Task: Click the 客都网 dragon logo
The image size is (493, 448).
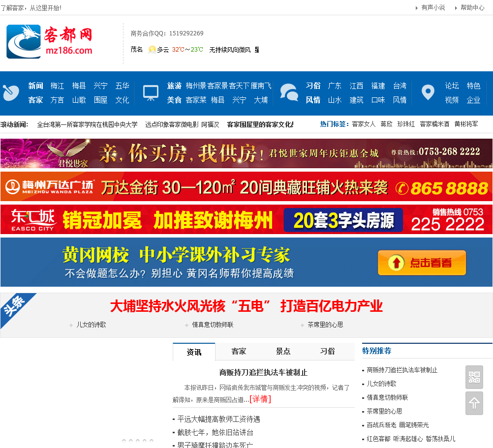Action: (49, 41)
